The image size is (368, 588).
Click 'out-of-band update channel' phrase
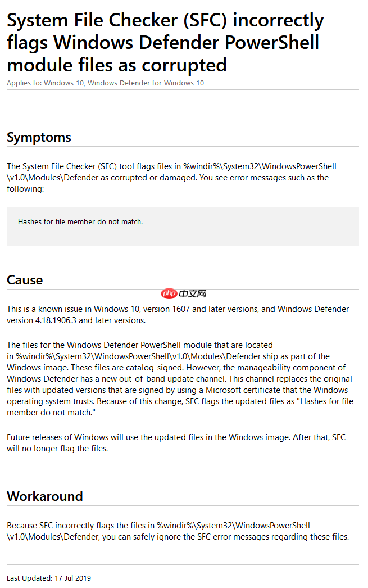(x=173, y=379)
